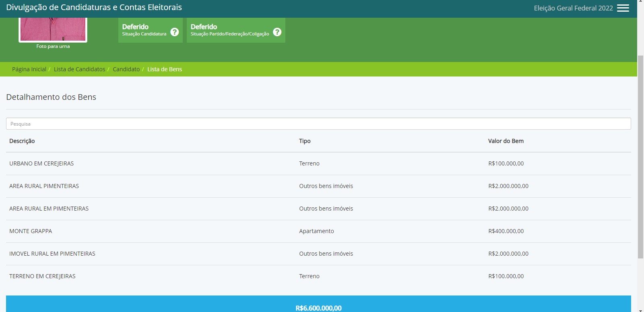Screen dimensions: 644x312
Task: Select Lista de Bens breadcrumb item
Action: coord(165,69)
